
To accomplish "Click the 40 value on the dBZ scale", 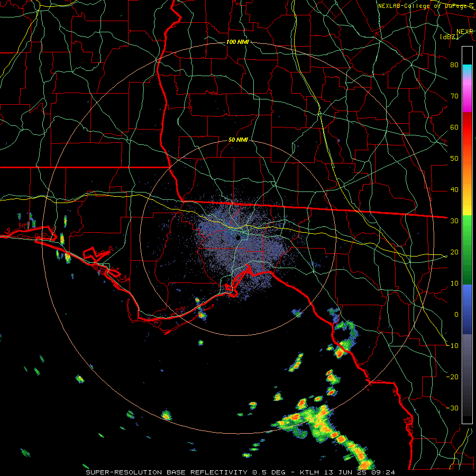I will [x=454, y=190].
